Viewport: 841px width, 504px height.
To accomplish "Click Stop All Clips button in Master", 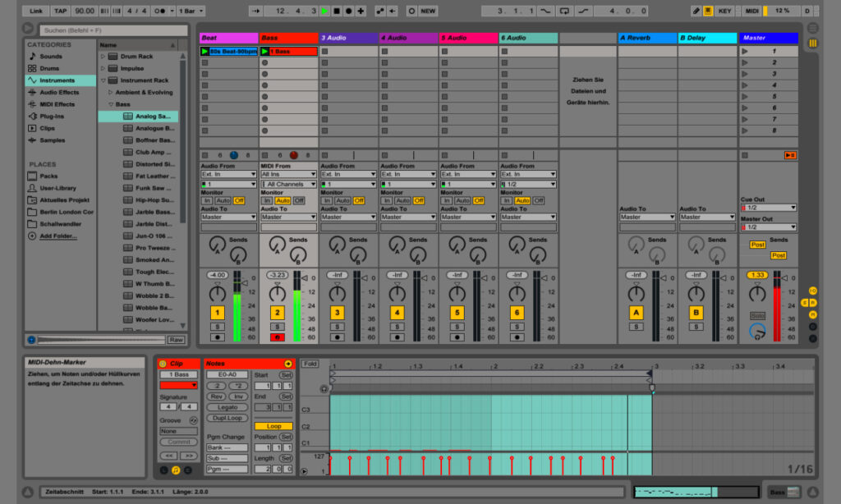I will 744,155.
